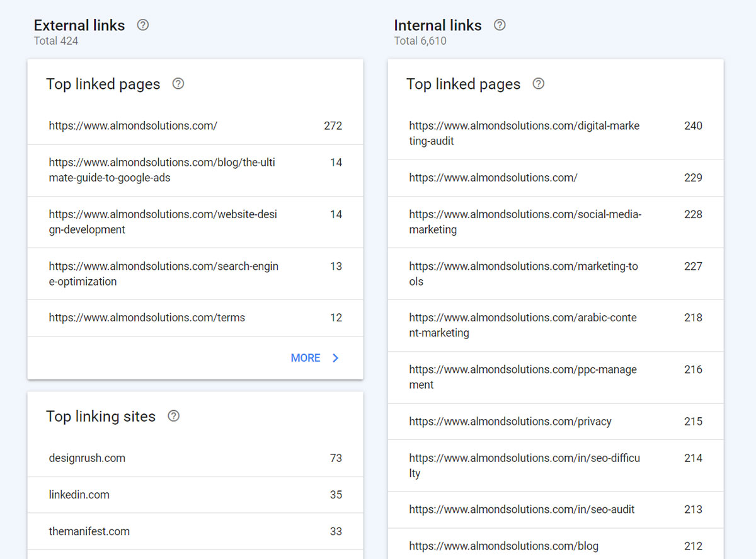Click the 33 count for themanifest.com
756x559 pixels.
point(336,531)
